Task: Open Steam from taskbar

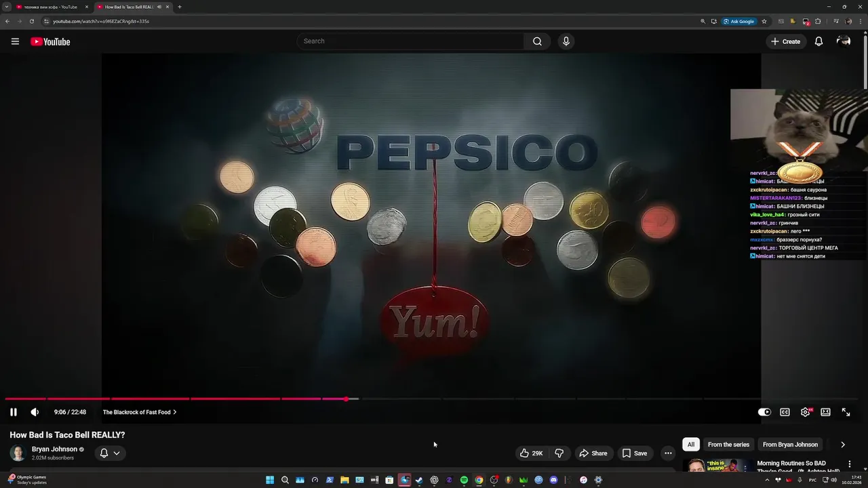Action: [x=419, y=480]
